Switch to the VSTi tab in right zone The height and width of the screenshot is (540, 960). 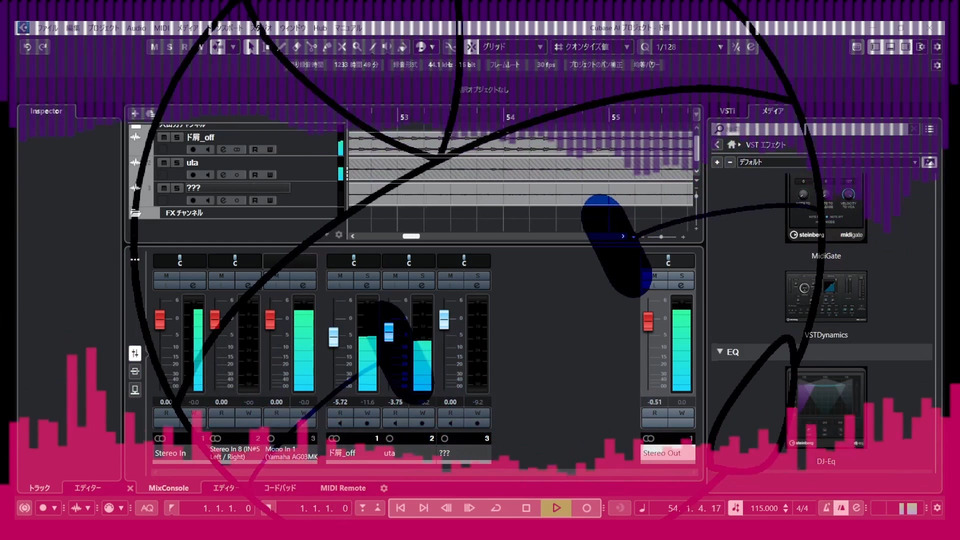727,111
